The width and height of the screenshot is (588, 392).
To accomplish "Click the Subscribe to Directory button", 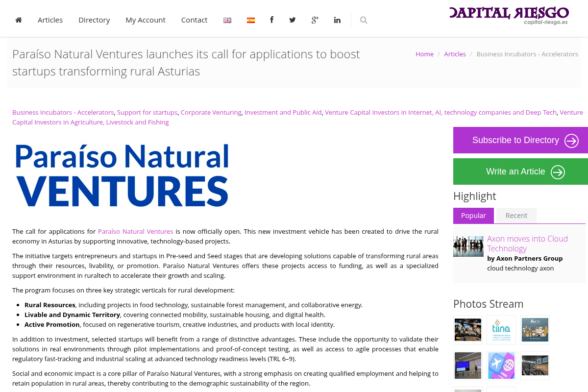I will coord(515,140).
